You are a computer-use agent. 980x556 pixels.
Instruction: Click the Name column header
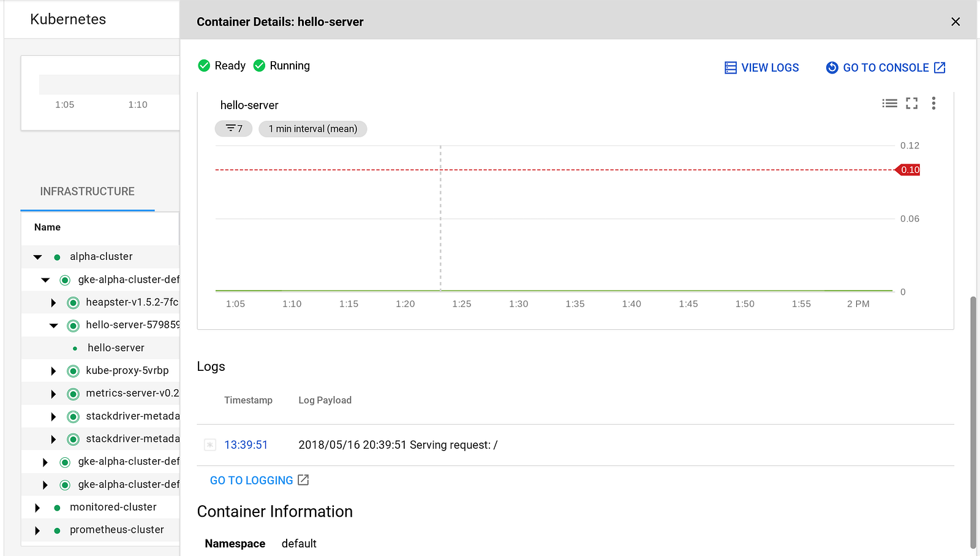click(47, 227)
